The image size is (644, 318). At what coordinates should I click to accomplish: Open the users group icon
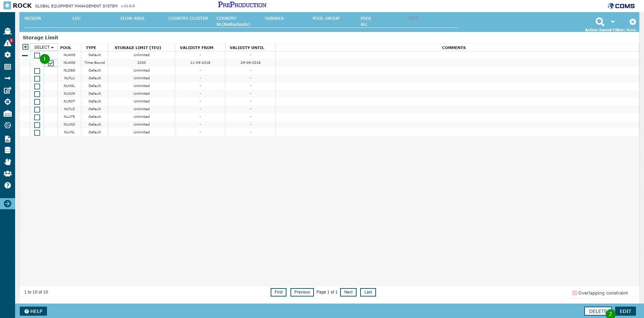tap(7, 174)
